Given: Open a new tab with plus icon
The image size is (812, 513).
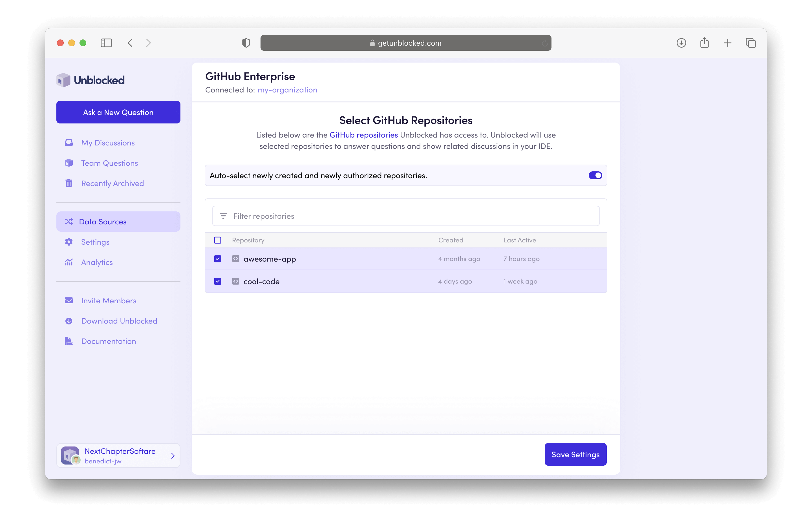Looking at the screenshot, I should 727,43.
